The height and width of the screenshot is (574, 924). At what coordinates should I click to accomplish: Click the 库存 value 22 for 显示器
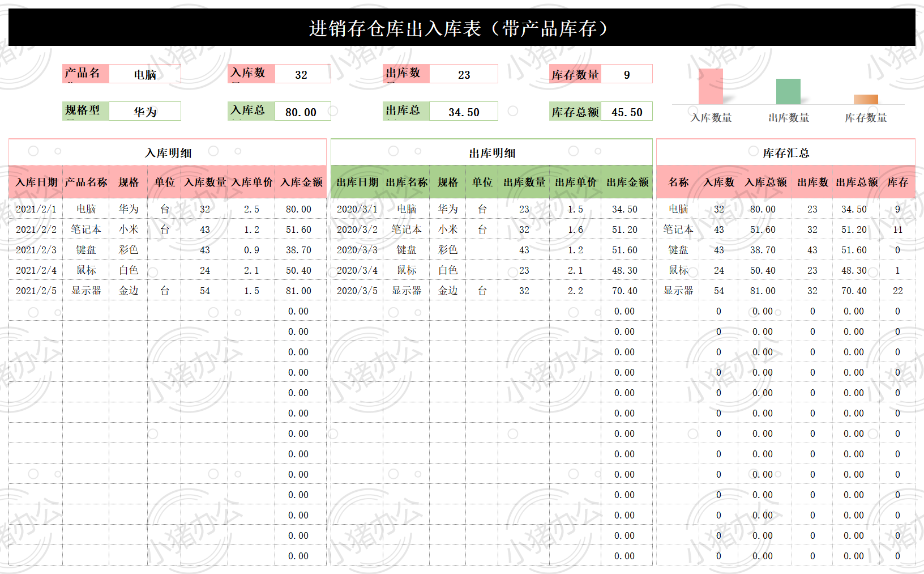[x=897, y=291]
